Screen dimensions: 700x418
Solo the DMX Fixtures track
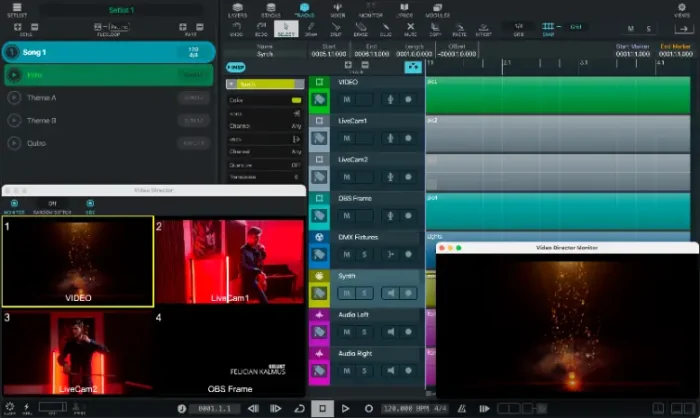[366, 256]
